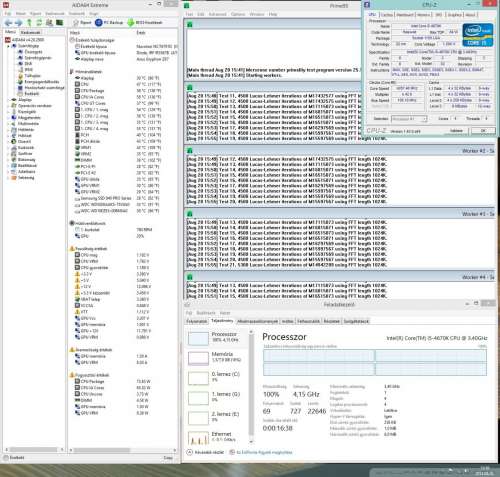Screen dimensions: 500x477
Task: Collapse the Számítógép node in AIDA64 tree
Action: [x=8, y=46]
